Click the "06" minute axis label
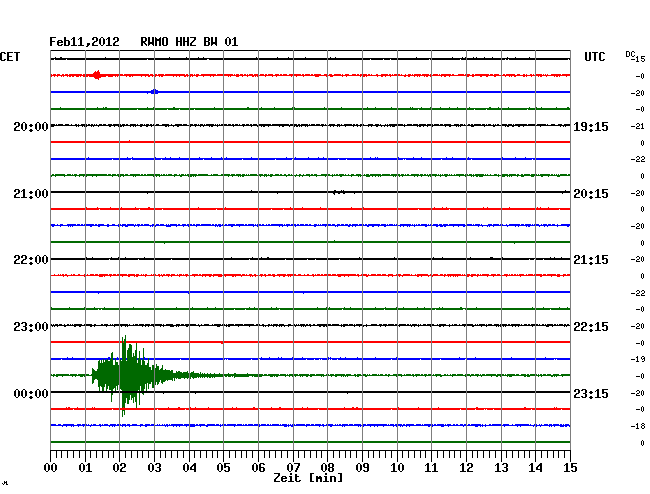This screenshot has height=494, width=650. [258, 467]
